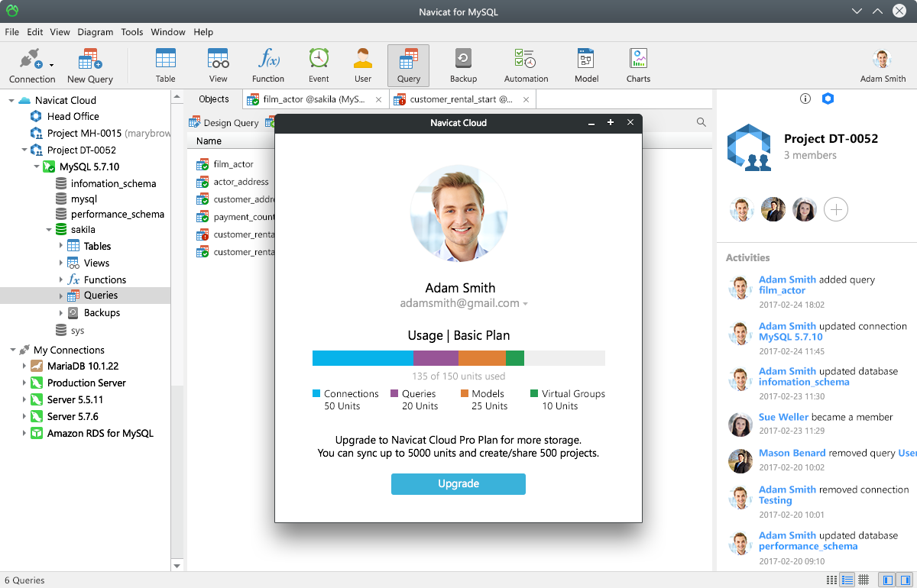917x588 pixels.
Task: Toggle the right information pane
Action: coord(904,580)
